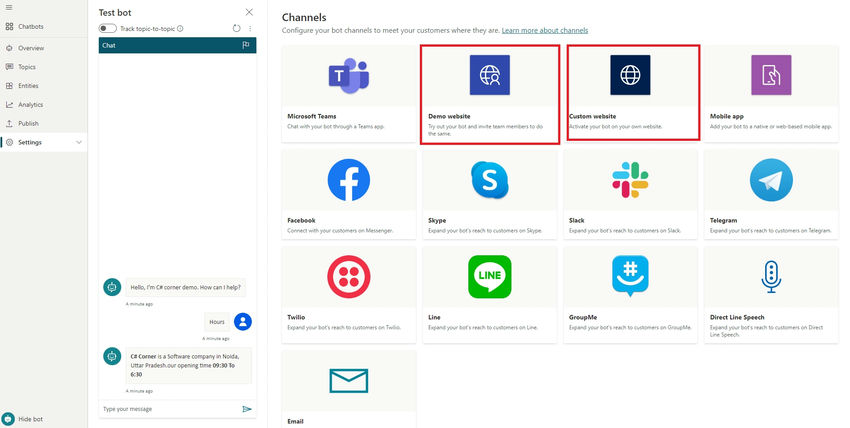Click the flag icon in Chat header

pos(246,46)
